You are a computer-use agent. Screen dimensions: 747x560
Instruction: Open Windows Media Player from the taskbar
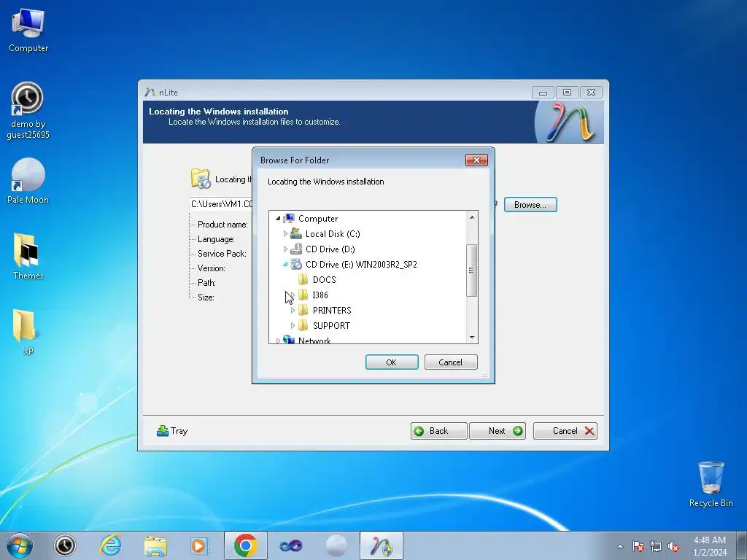[x=199, y=545]
